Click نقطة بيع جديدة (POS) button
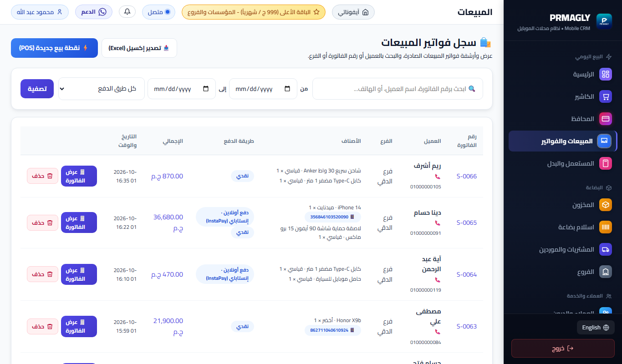The width and height of the screenshot is (622, 364). pos(54,48)
